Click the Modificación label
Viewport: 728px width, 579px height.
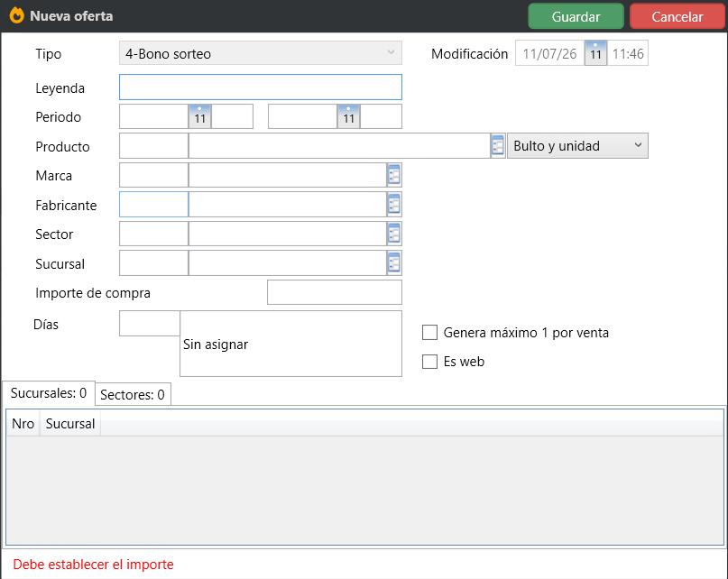469,54
